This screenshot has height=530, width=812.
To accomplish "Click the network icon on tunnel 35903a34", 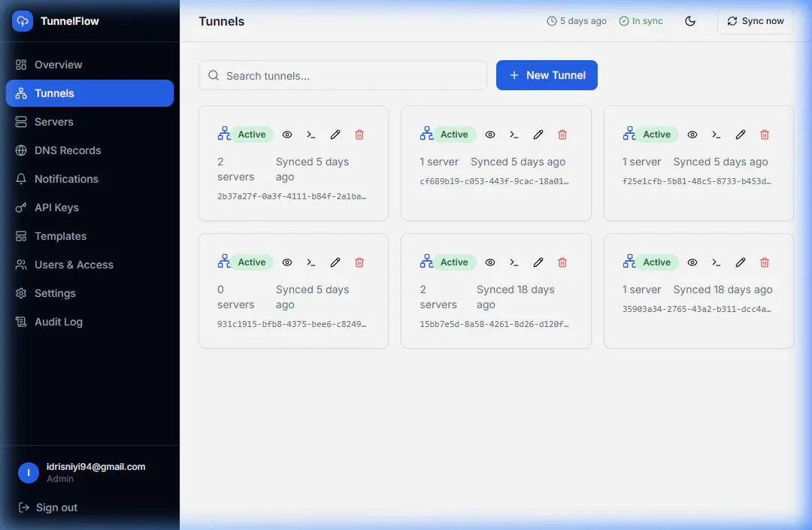I will (629, 262).
